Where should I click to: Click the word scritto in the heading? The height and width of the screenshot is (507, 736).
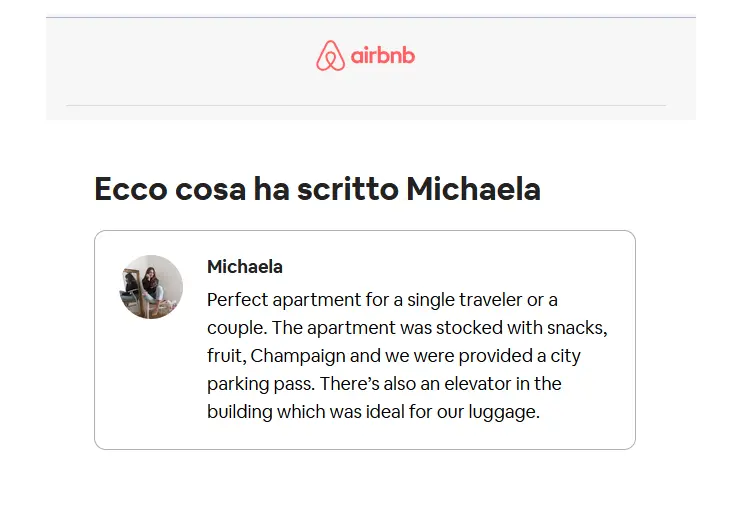coord(348,189)
